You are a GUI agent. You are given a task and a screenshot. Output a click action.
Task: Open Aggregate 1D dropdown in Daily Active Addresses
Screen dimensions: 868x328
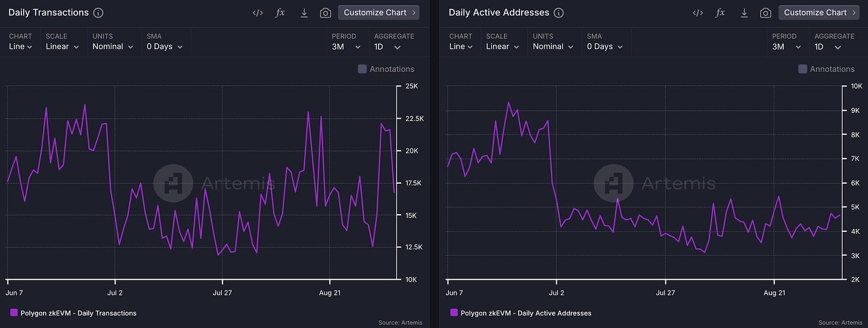tap(828, 47)
